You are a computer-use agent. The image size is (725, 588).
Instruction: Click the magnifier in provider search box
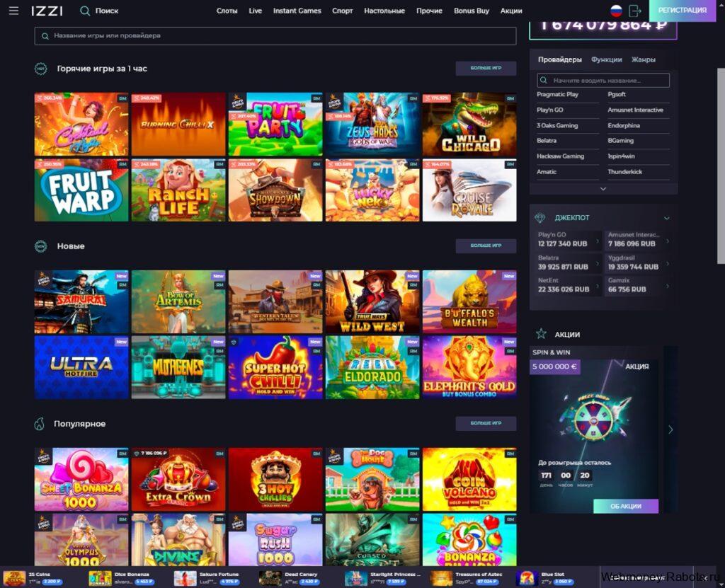tap(544, 81)
